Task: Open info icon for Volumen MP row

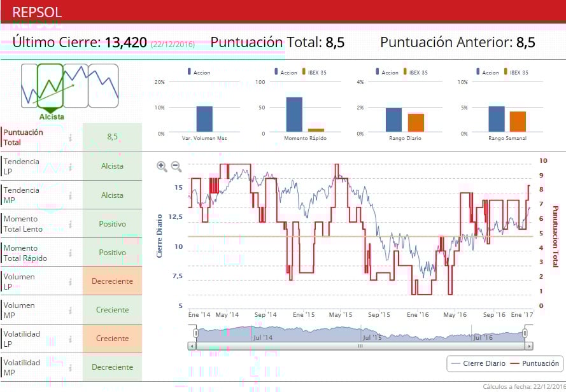Action: (x=71, y=310)
